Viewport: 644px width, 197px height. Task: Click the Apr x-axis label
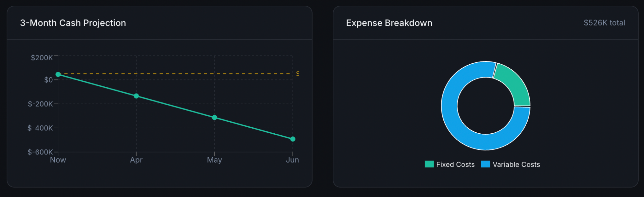point(136,160)
